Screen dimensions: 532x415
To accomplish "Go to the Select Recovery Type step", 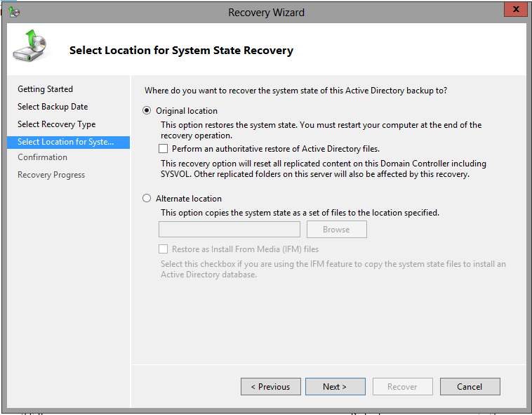I will pos(56,124).
